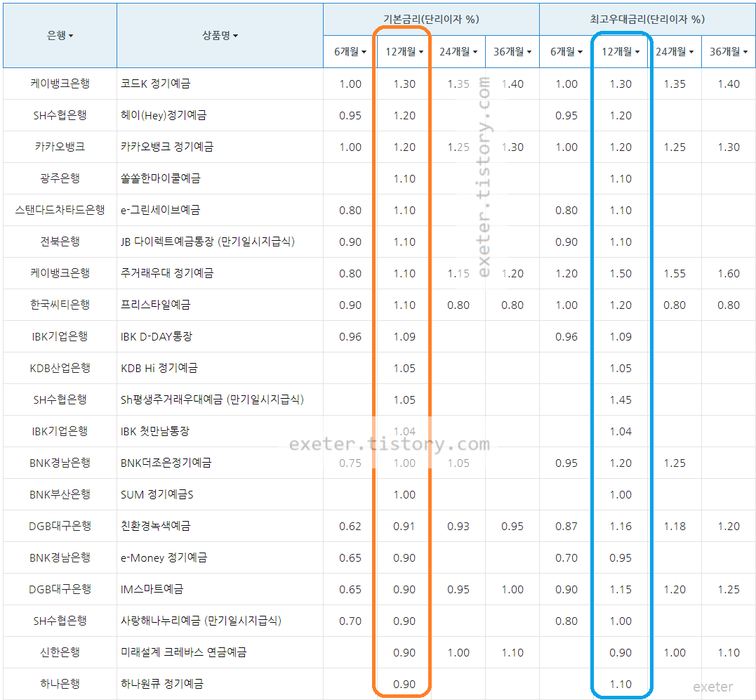Select product 사랑해나누리예금
This screenshot has width=756, height=700.
pyautogui.click(x=201, y=621)
